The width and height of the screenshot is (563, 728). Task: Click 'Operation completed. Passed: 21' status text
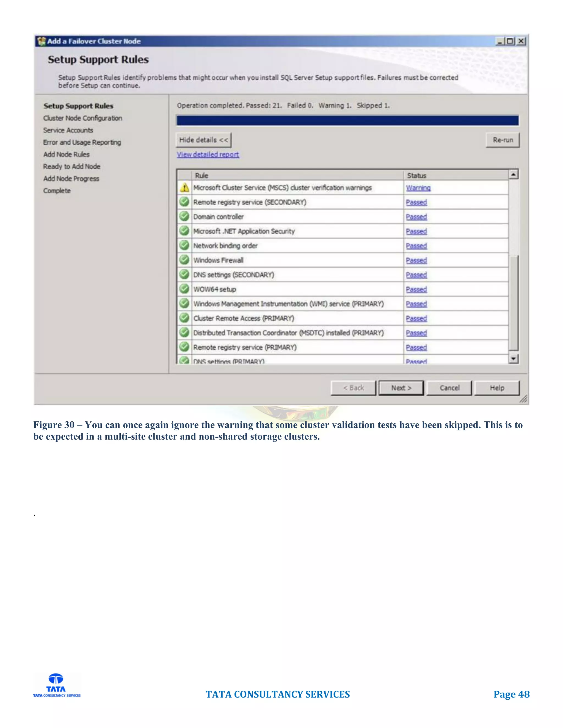(x=230, y=105)
